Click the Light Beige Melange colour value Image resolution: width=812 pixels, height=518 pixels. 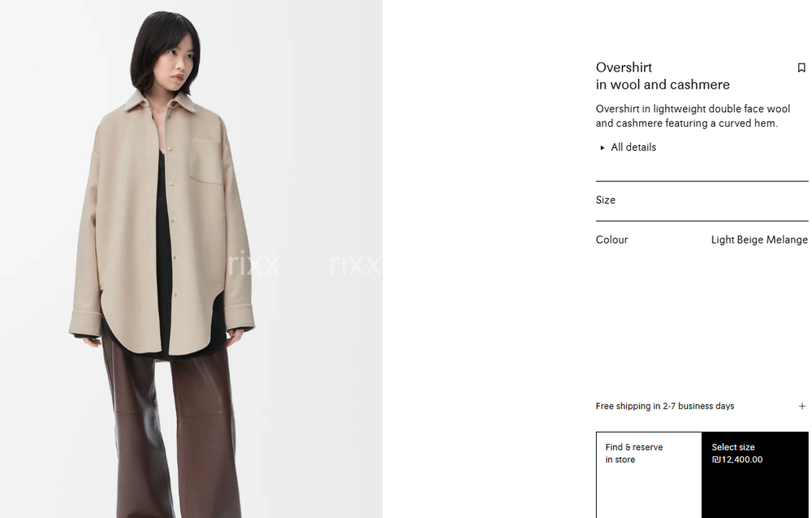[759, 240]
